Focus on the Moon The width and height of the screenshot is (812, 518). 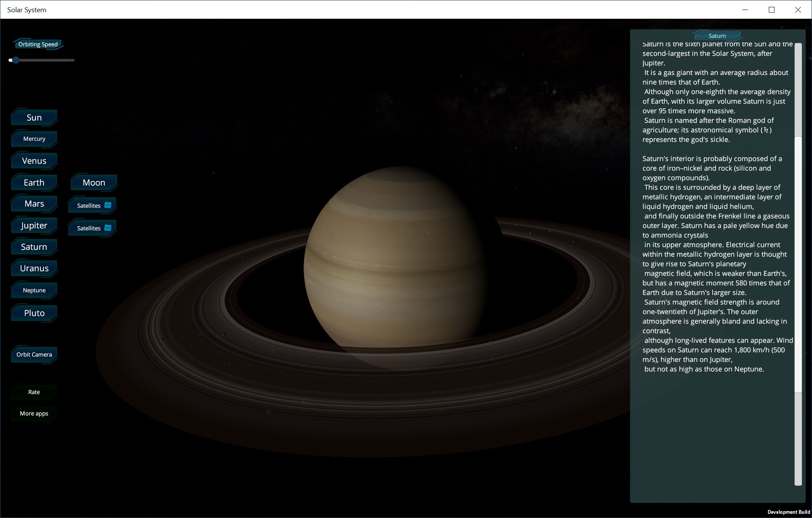(x=93, y=182)
